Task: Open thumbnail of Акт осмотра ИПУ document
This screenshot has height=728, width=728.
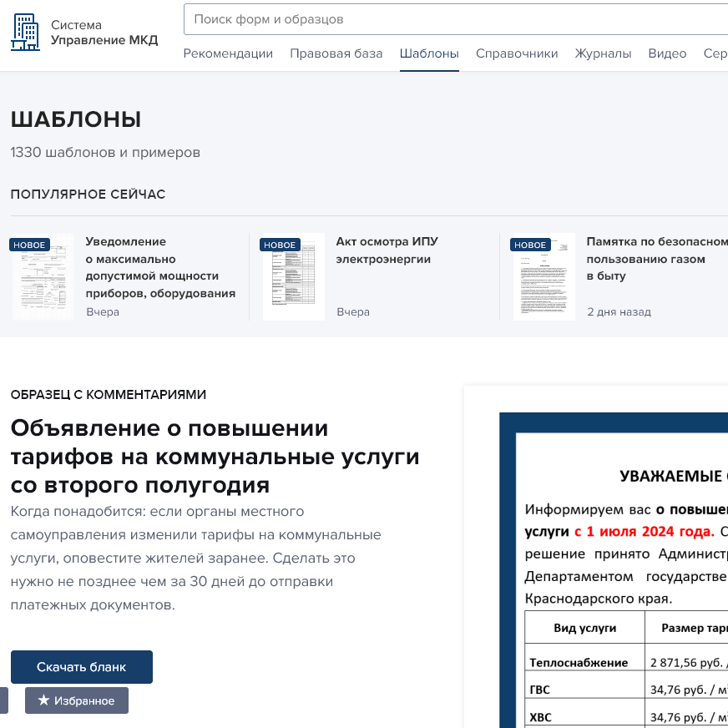Action: [x=293, y=276]
